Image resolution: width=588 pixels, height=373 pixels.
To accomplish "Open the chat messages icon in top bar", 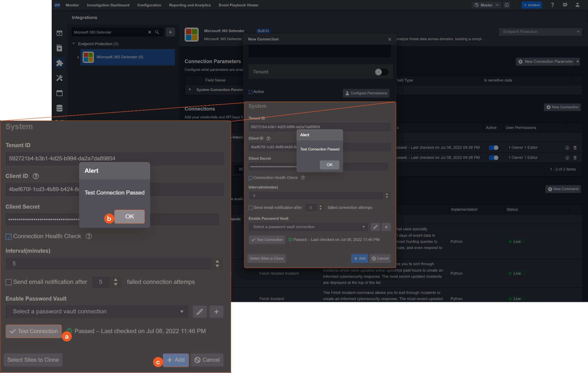I will tap(565, 5).
